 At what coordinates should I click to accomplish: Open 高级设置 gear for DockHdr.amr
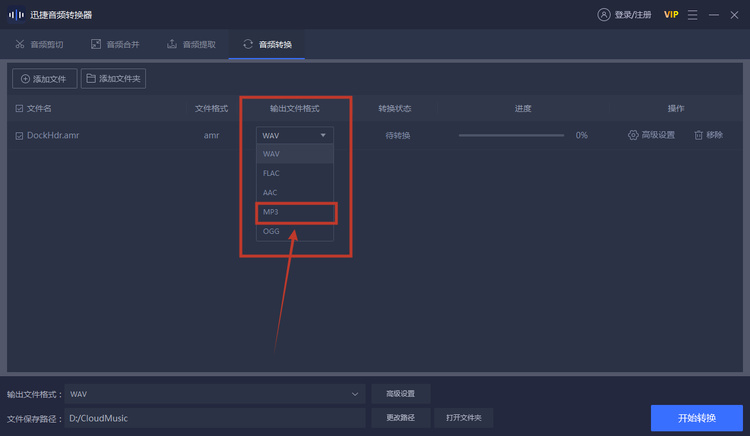(x=651, y=135)
